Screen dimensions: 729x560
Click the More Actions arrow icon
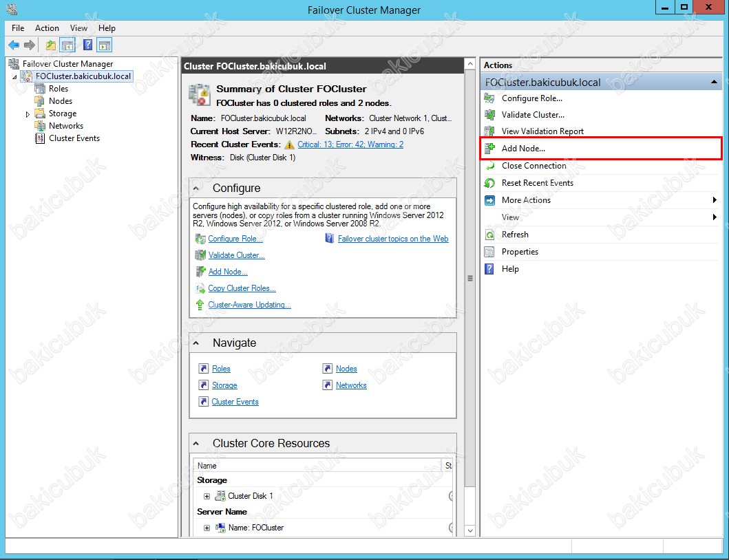[x=489, y=200]
